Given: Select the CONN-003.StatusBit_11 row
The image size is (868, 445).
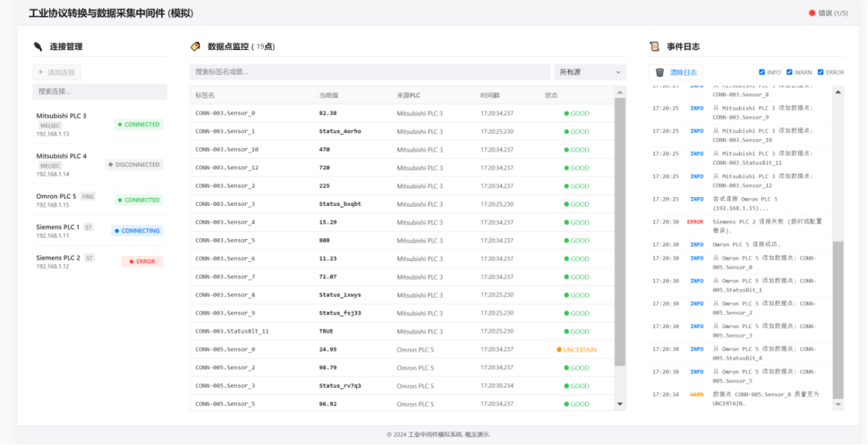Looking at the screenshot, I should tap(402, 331).
